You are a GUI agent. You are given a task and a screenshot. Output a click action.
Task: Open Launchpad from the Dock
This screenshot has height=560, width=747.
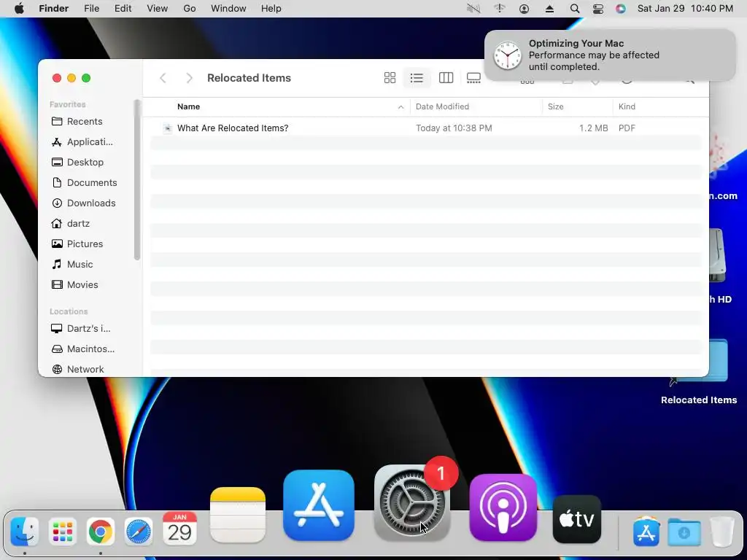pyautogui.click(x=63, y=532)
